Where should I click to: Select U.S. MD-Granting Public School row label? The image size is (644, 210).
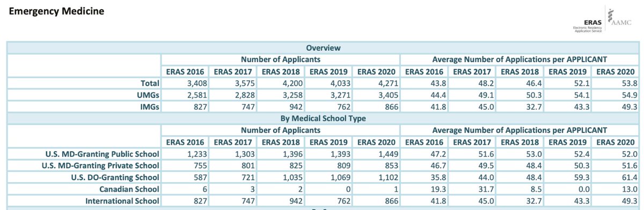click(103, 154)
